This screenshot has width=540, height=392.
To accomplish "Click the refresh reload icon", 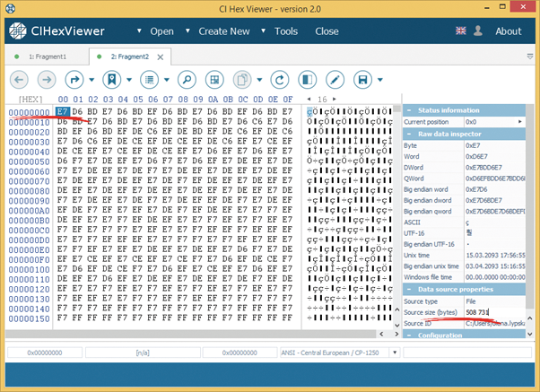I will 280,79.
